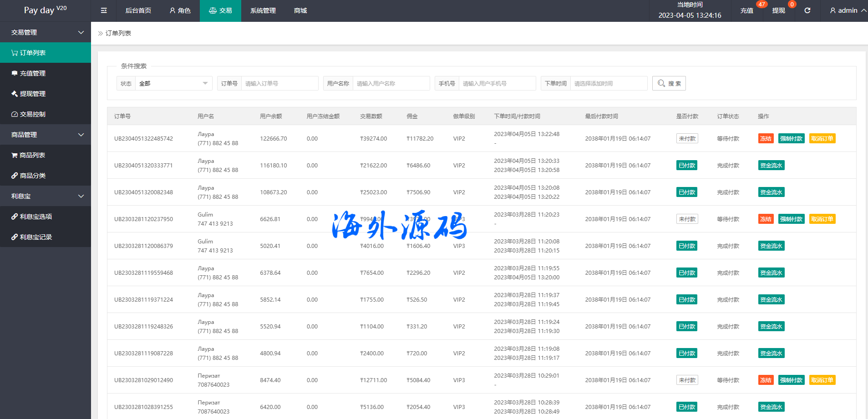This screenshot has height=419, width=868.
Task: Switch to the 角色 top tab
Action: (180, 10)
